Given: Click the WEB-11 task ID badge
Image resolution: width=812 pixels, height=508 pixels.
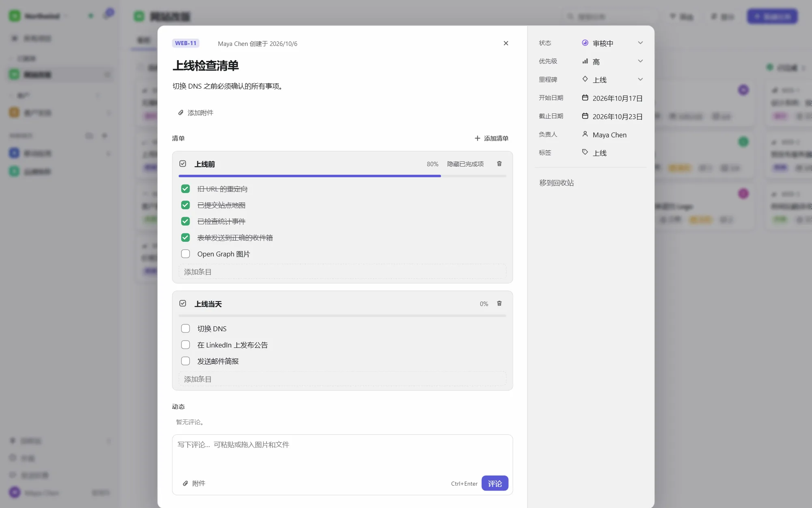Looking at the screenshot, I should tap(186, 43).
